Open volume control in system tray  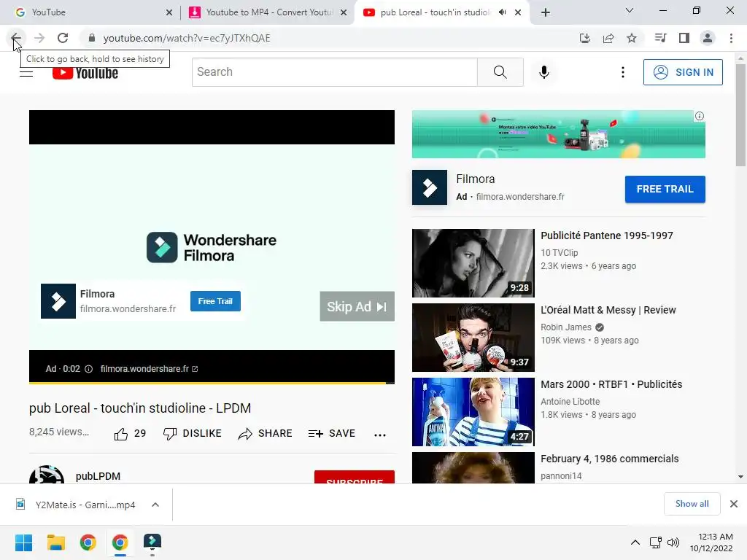(673, 542)
